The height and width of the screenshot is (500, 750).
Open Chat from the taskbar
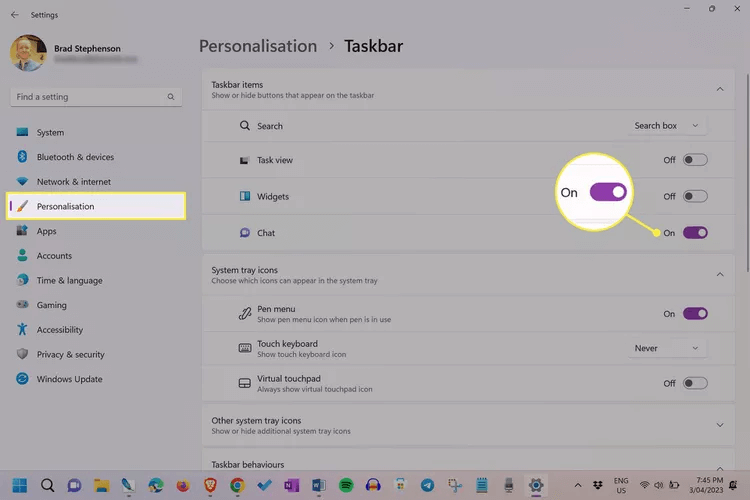[74, 486]
